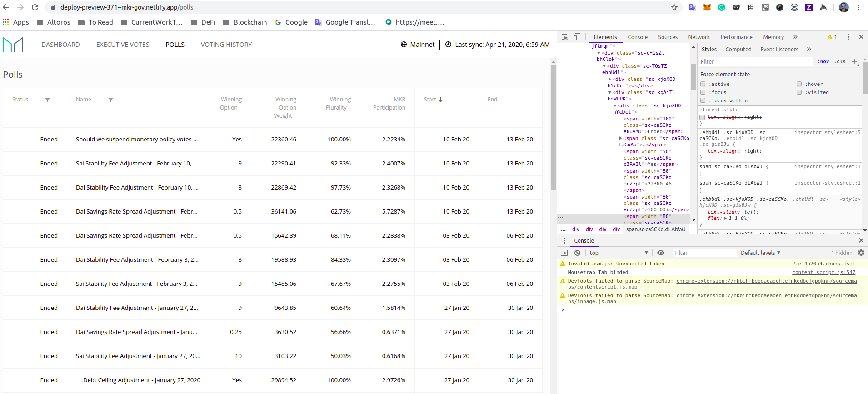This screenshot has height=394, width=868.
Task: Enable the :active force state checkbox
Action: click(x=703, y=84)
